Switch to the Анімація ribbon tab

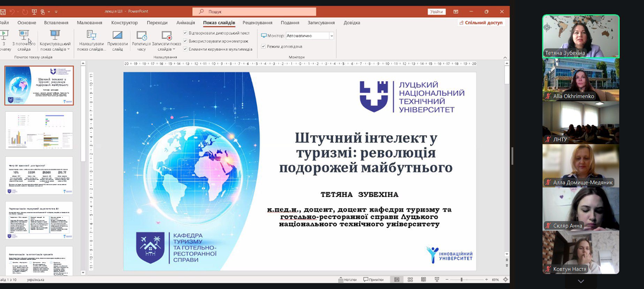tap(186, 23)
